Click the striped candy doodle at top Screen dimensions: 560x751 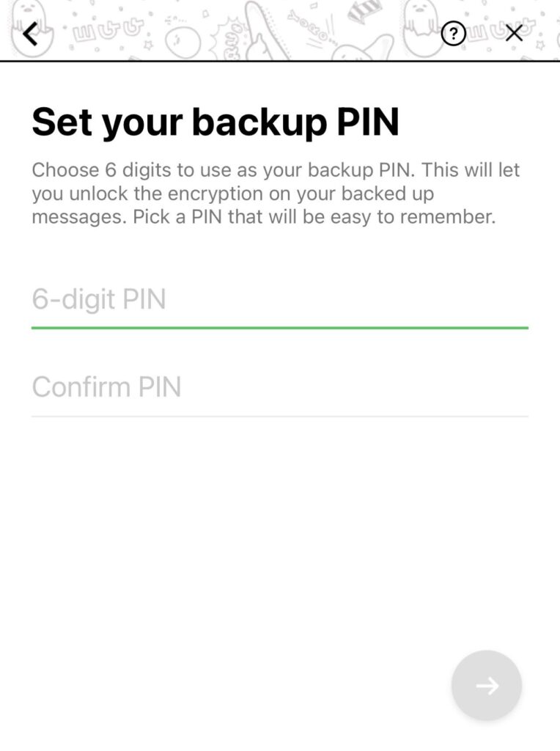[x=365, y=10]
